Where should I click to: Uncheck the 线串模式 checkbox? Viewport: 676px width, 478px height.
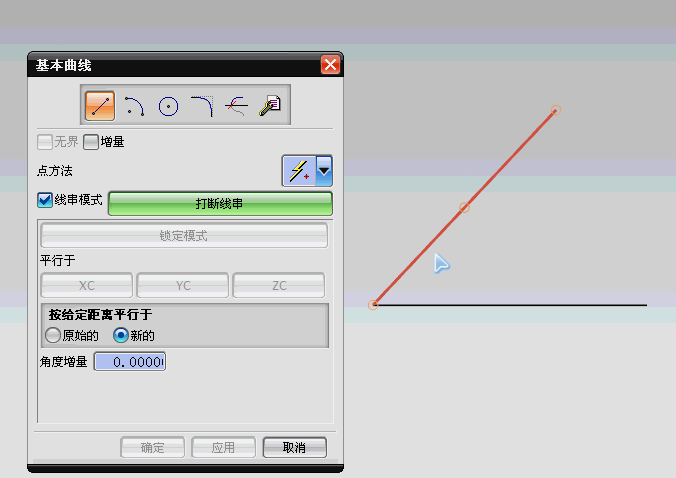(x=45, y=200)
